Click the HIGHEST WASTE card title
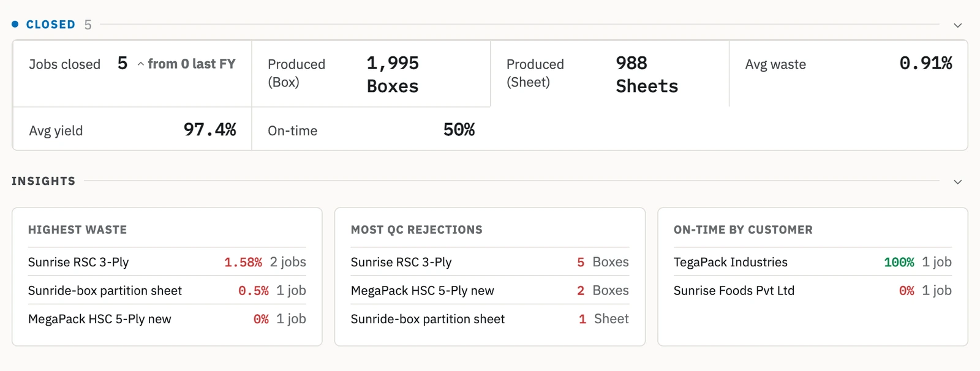This screenshot has height=371, width=980. [x=77, y=230]
